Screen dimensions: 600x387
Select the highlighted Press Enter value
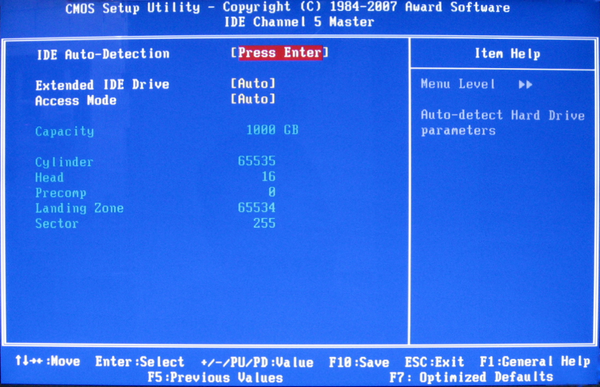280,53
